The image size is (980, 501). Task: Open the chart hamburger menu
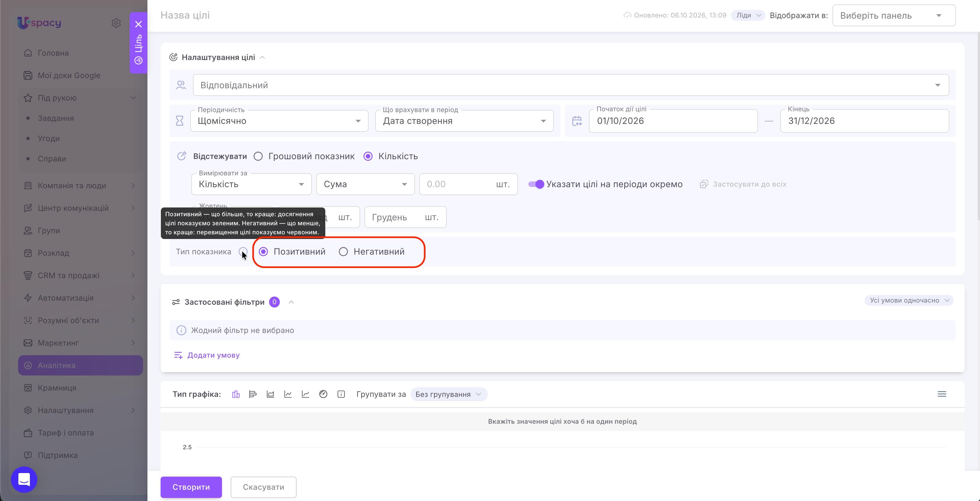pyautogui.click(x=942, y=394)
